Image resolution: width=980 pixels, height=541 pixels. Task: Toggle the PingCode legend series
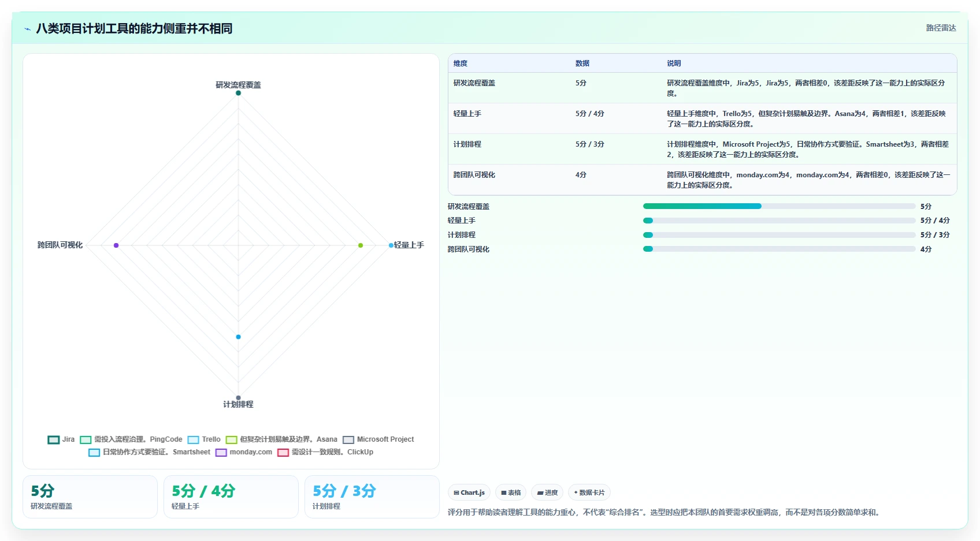point(131,439)
